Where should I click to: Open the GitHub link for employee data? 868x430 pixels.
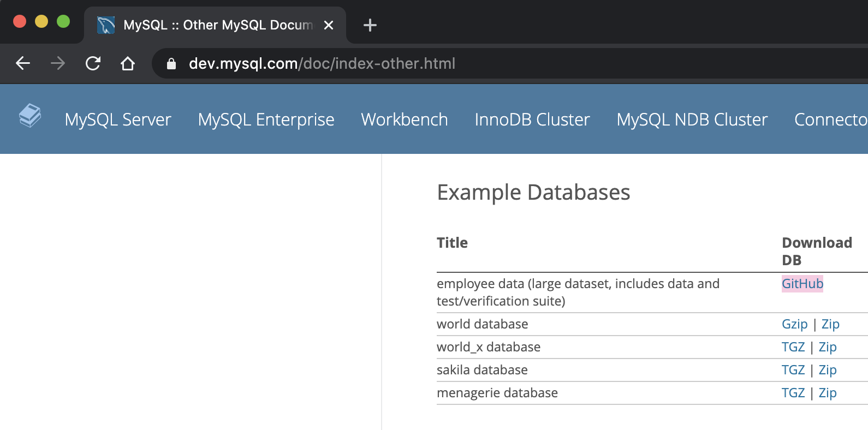pos(802,284)
